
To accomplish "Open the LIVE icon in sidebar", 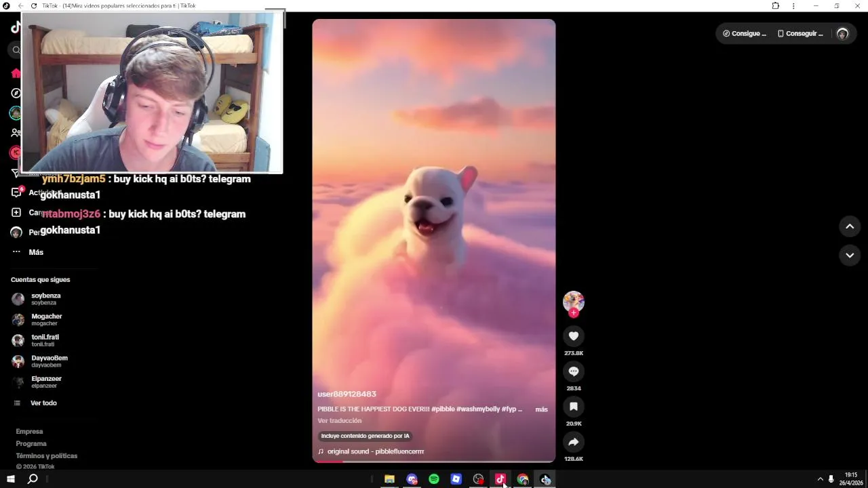I will (16, 152).
